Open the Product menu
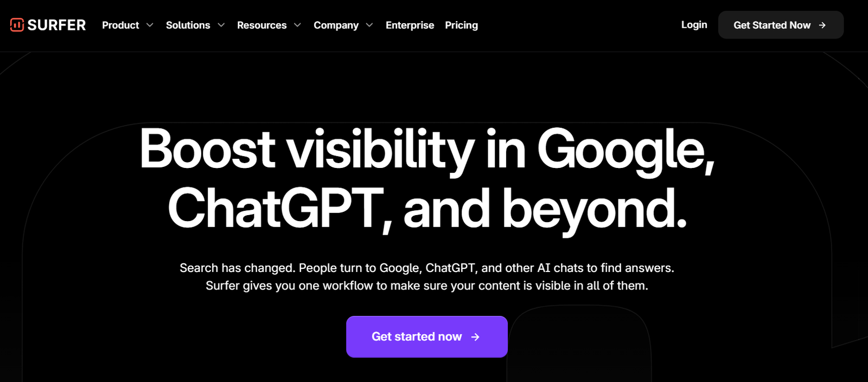 120,25
